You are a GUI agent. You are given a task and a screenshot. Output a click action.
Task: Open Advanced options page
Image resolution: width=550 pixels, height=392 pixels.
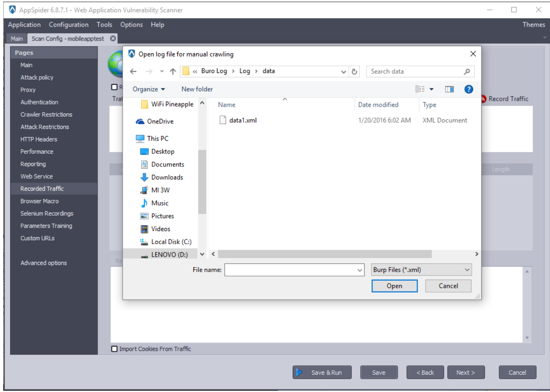click(43, 263)
